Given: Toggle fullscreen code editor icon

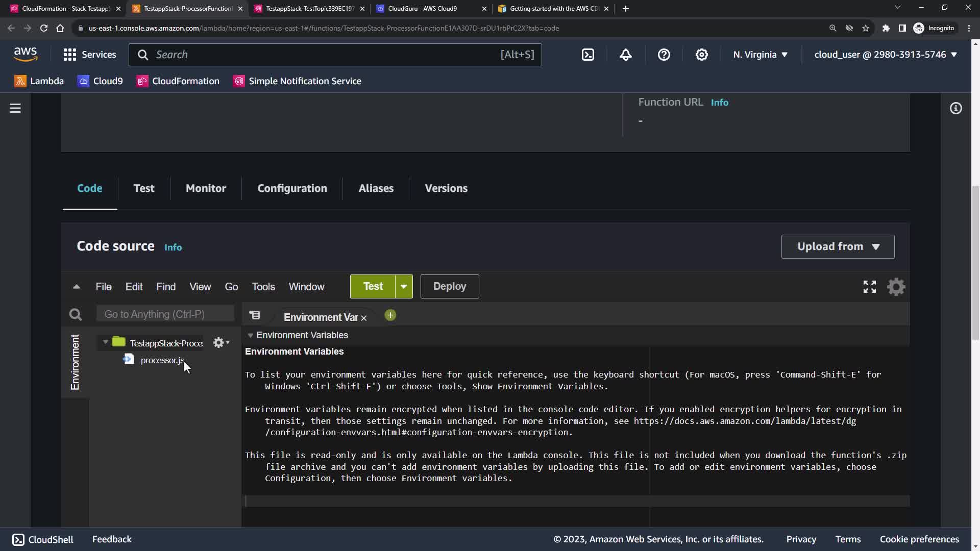Looking at the screenshot, I should (x=869, y=287).
